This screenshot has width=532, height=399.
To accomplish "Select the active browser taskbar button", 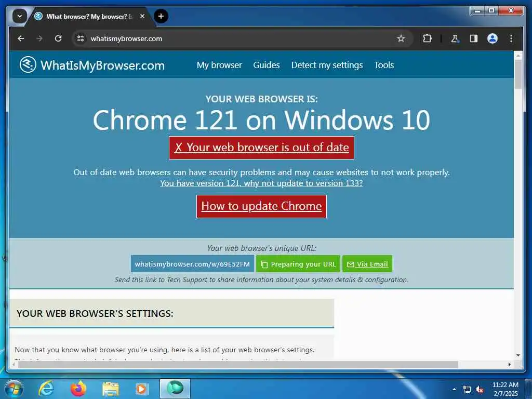I will [175, 389].
